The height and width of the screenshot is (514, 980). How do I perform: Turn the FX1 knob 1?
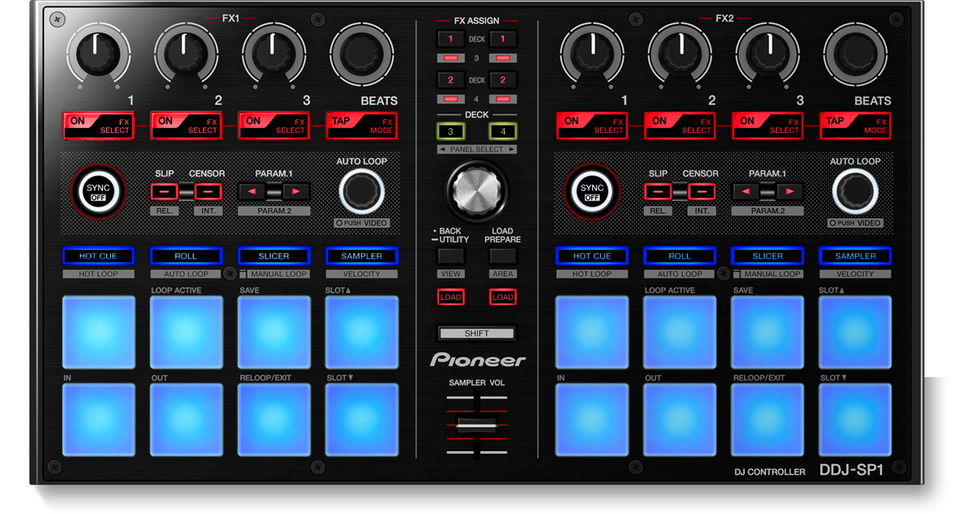(x=98, y=55)
